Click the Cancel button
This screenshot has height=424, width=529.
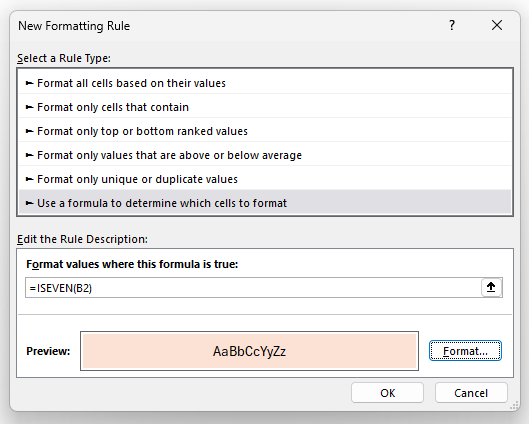pyautogui.click(x=471, y=393)
